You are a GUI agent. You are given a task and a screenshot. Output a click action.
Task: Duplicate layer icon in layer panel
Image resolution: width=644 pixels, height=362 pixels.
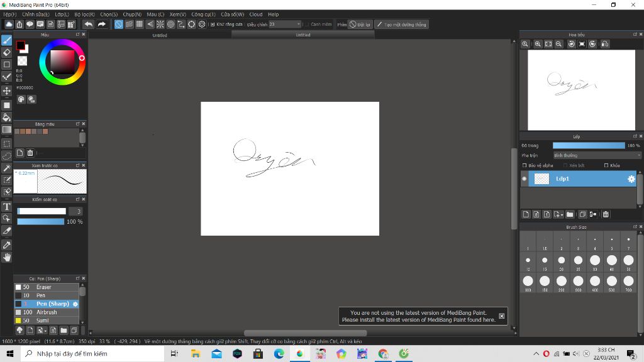(582, 214)
